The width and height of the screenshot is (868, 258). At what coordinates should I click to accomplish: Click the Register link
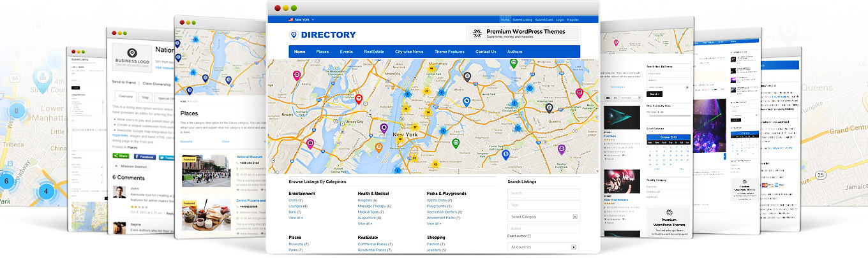coord(573,20)
